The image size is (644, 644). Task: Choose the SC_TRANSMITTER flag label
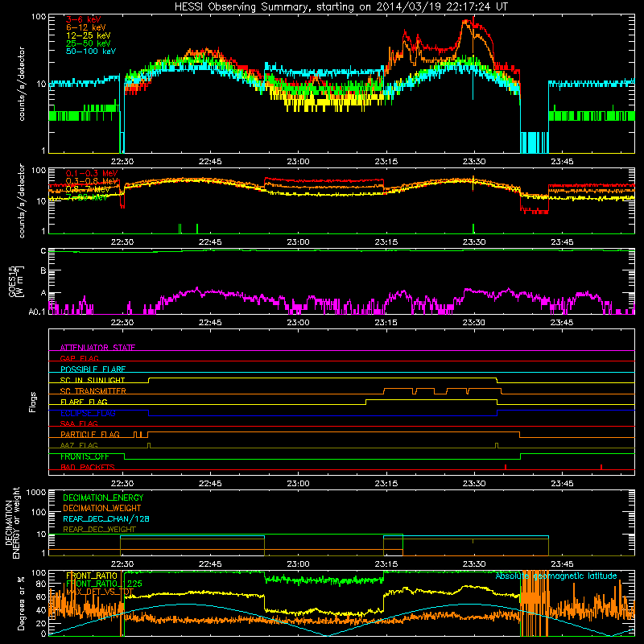93,391
